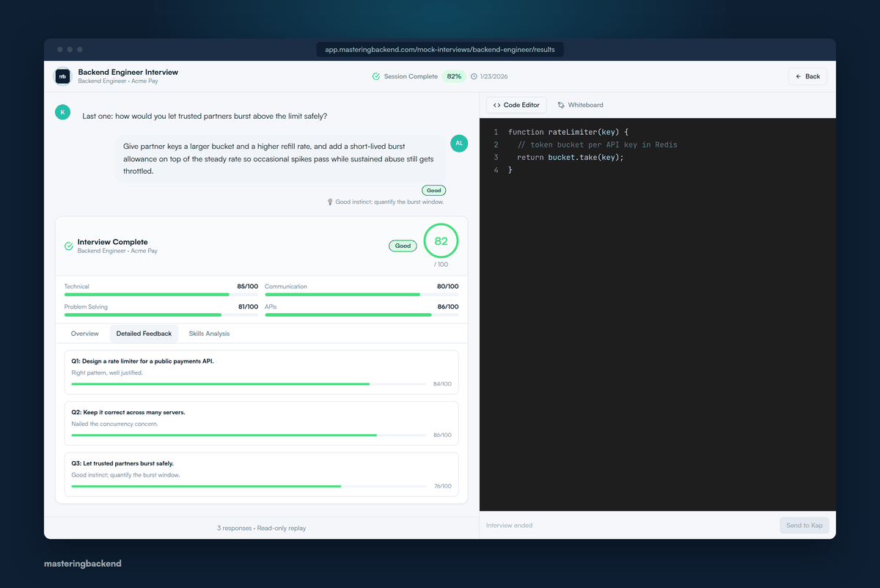Viewport: 880px width, 588px height.
Task: Click the 82 score ring
Action: pyautogui.click(x=441, y=241)
